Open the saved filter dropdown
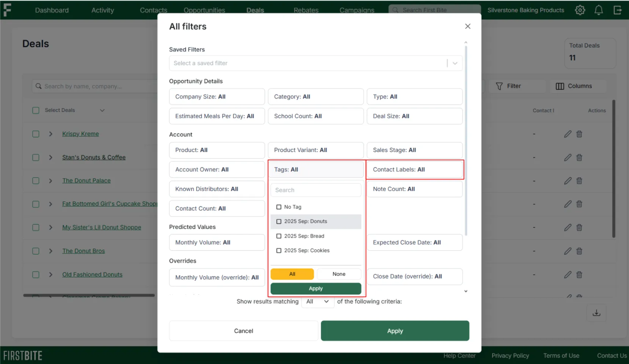629x364 pixels. pyautogui.click(x=315, y=63)
